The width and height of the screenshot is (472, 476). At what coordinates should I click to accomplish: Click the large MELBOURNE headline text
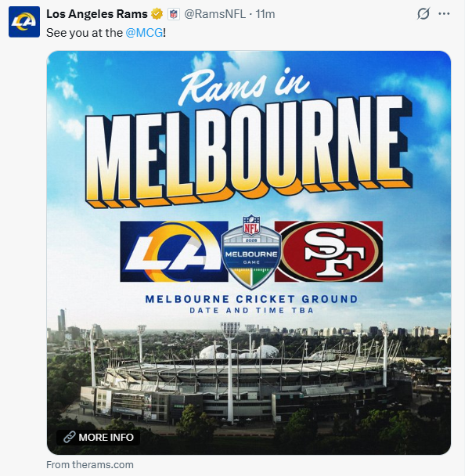click(248, 152)
